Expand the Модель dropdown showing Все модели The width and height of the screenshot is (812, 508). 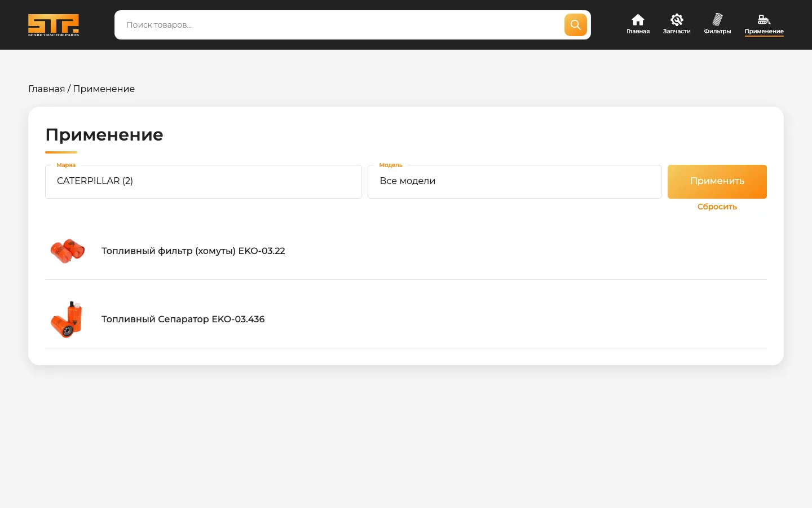click(515, 181)
